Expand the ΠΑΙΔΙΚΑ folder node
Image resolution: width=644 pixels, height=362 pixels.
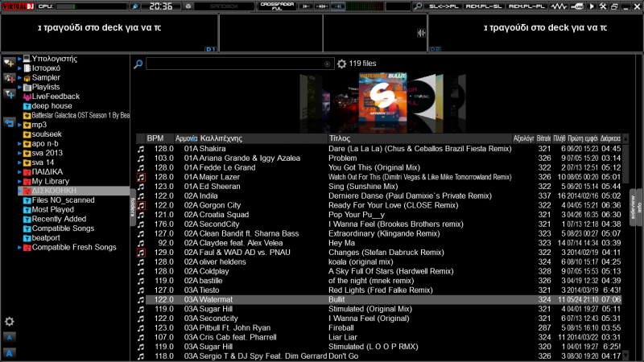point(19,172)
